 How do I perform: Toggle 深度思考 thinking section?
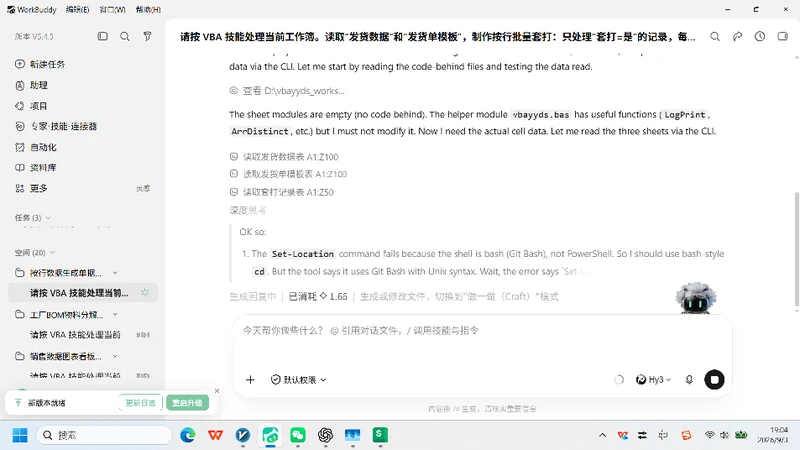(x=247, y=210)
